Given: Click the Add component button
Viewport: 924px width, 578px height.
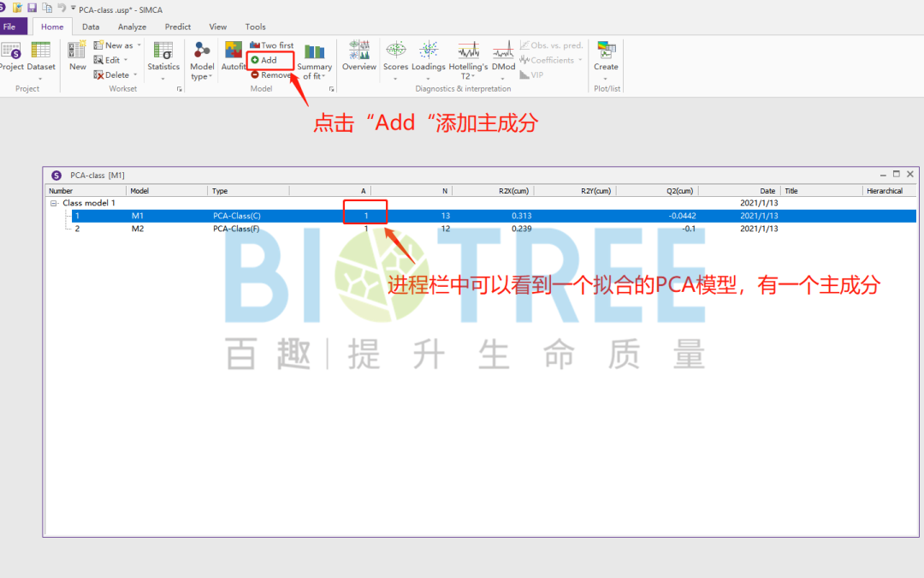Looking at the screenshot, I should [x=268, y=59].
